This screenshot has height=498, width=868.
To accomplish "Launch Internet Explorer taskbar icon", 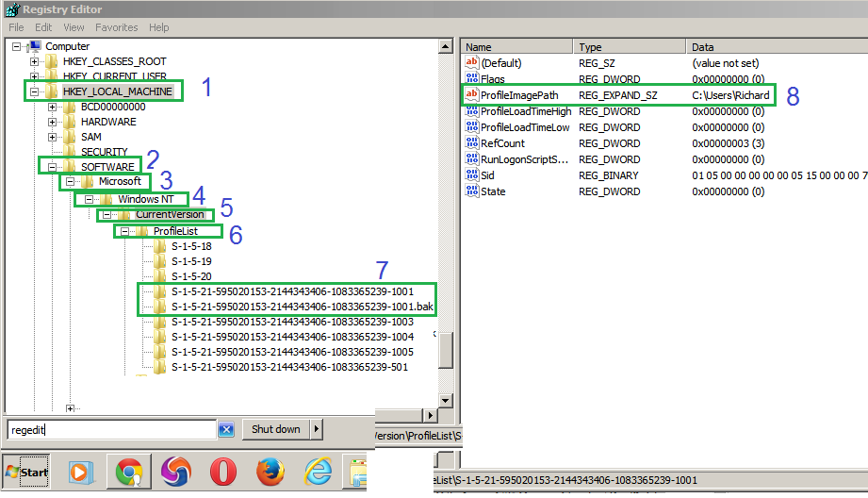I will click(x=319, y=472).
